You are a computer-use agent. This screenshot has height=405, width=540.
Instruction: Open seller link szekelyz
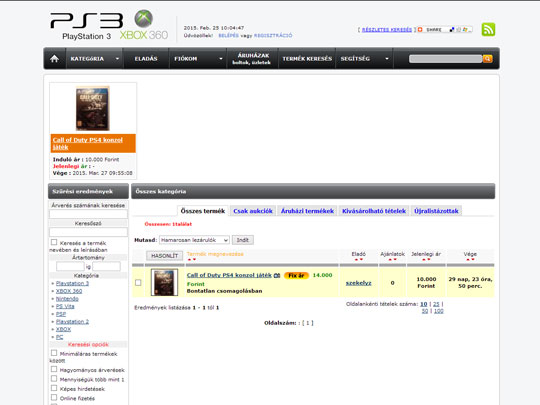pos(359,283)
